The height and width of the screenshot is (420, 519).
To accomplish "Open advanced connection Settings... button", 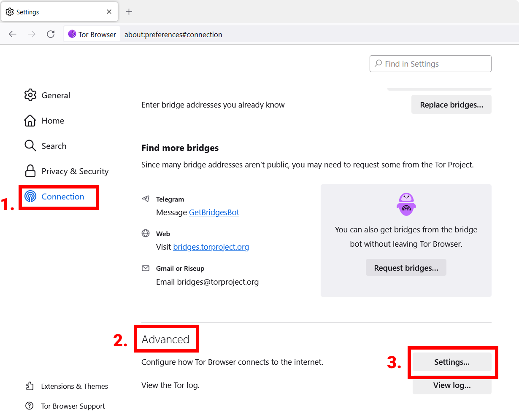I will (x=452, y=362).
